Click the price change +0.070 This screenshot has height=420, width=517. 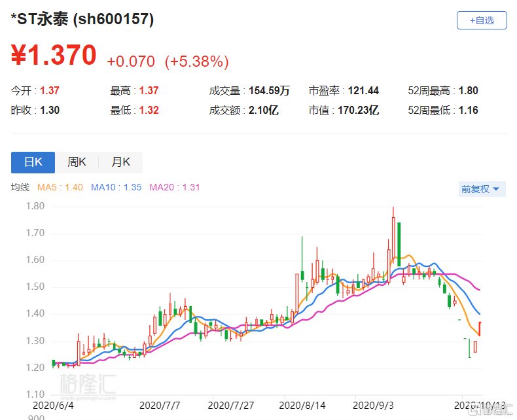click(131, 61)
